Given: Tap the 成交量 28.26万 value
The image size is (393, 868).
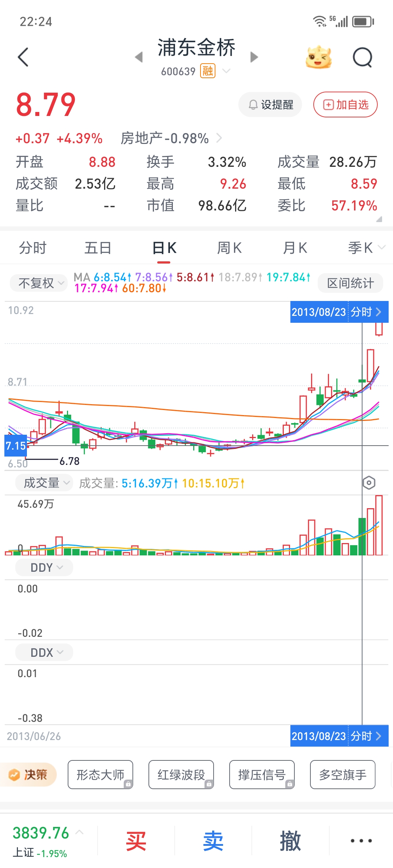Looking at the screenshot, I should (x=353, y=162).
